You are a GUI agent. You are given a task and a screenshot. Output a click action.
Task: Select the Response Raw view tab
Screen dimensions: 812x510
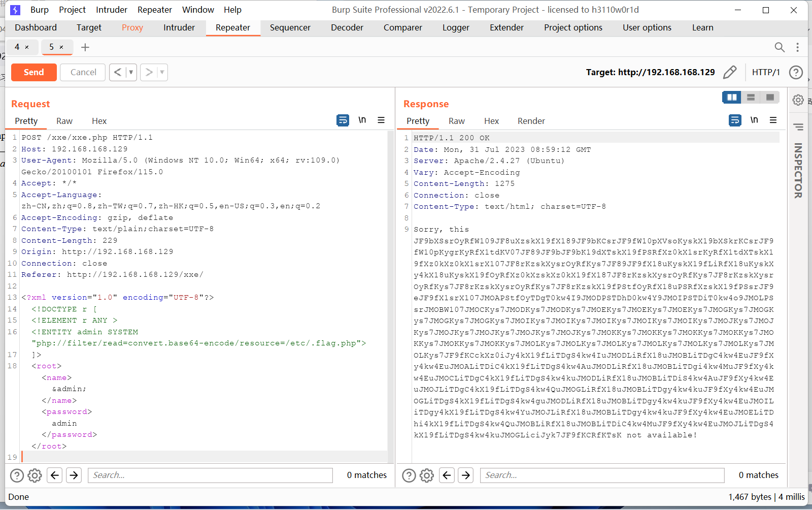[x=457, y=121]
